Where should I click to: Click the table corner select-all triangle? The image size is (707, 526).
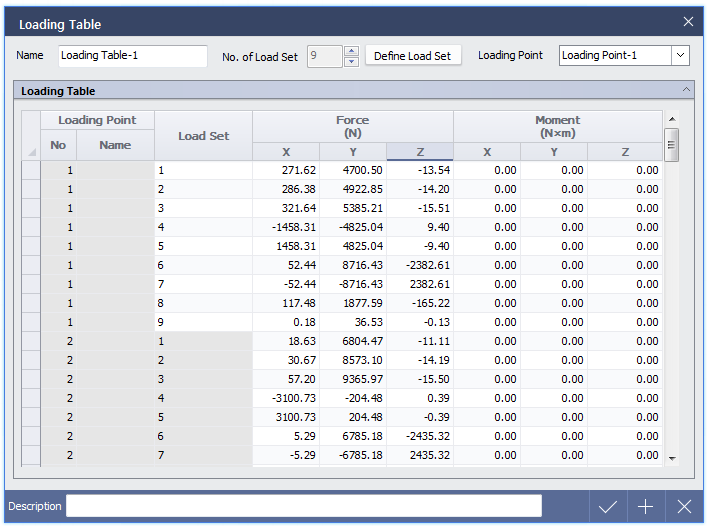(x=30, y=152)
